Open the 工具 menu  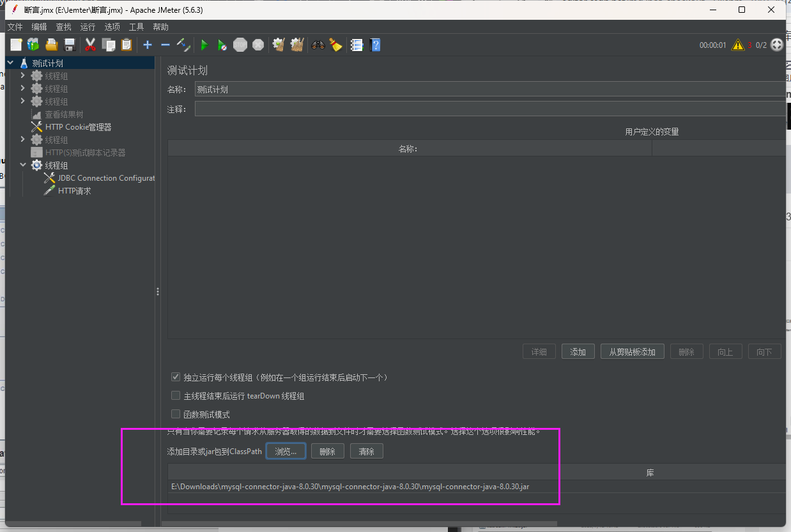pyautogui.click(x=136, y=27)
